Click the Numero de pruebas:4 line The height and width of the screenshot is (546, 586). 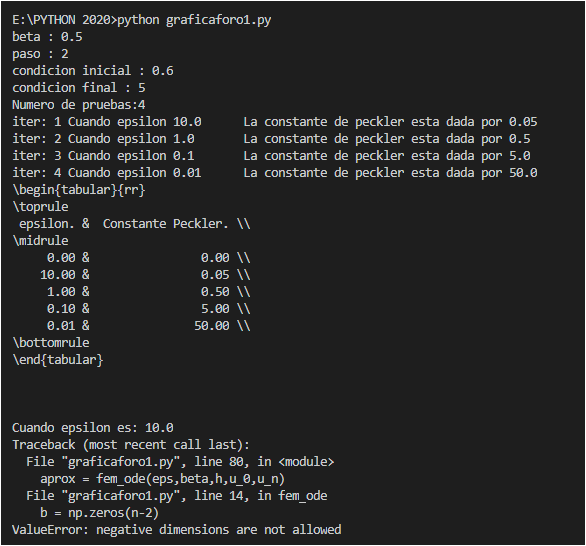pyautogui.click(x=78, y=105)
